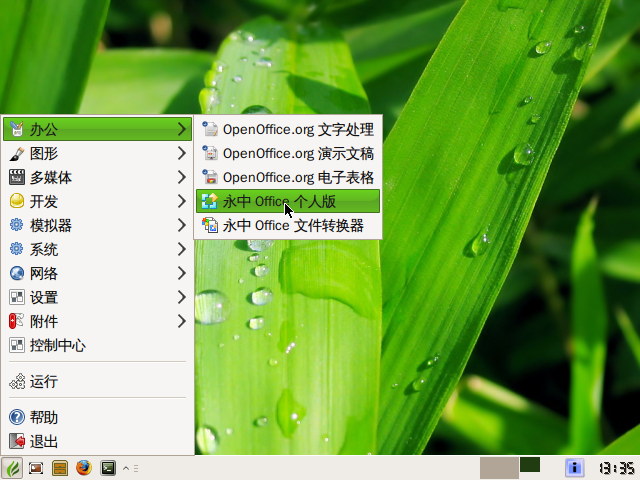
Task: Open the 网络 network category
Action: 97,273
